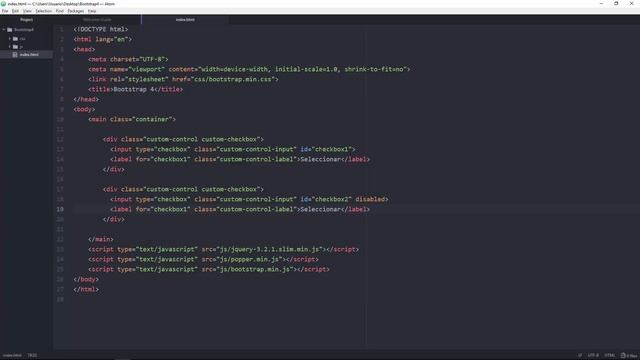Viewport: 640px width, 360px height.
Task: Click the link stylesheet bootstrap.min.css line
Action: point(183,79)
